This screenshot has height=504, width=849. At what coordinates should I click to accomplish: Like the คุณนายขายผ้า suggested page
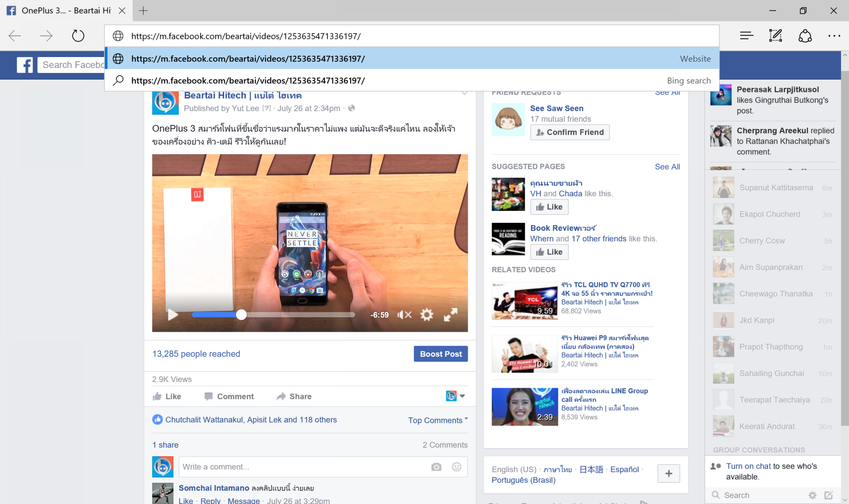[549, 207]
